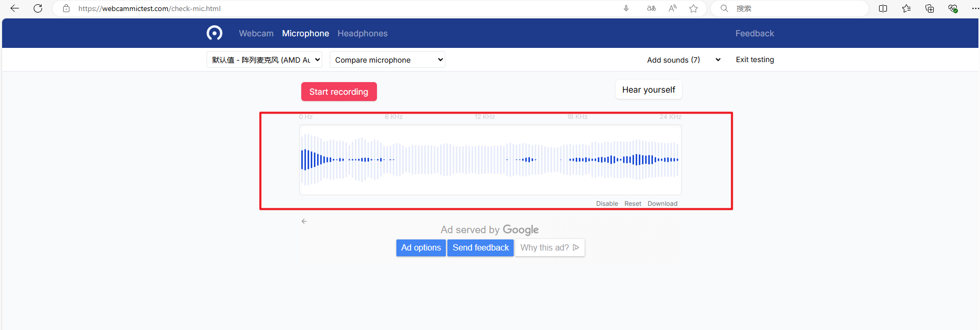Open the browser Collections icon

tap(930, 8)
